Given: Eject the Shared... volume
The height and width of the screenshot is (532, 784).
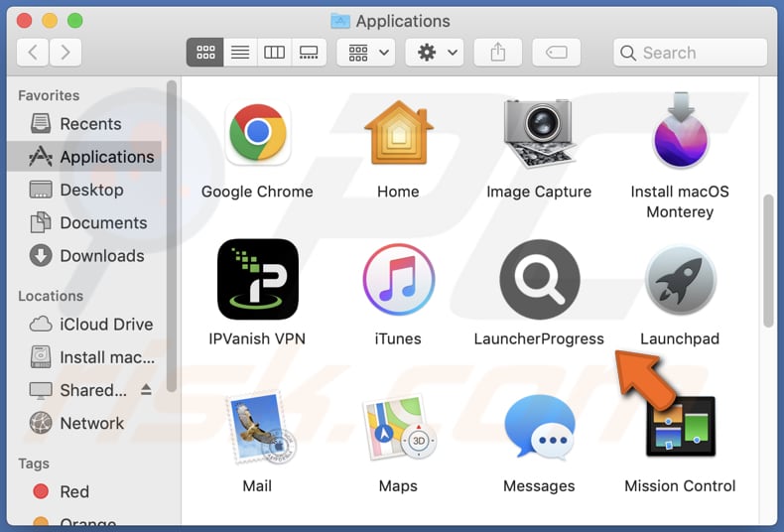Looking at the screenshot, I should coord(146,389).
